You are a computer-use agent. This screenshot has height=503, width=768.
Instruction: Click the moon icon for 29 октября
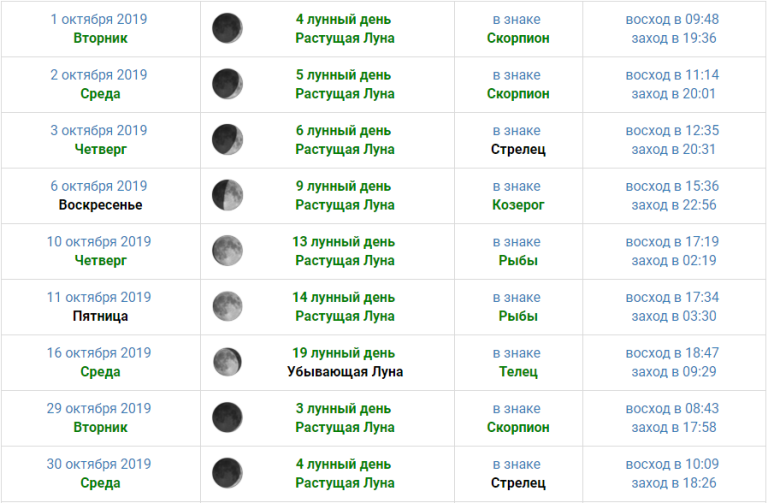pyautogui.click(x=227, y=417)
